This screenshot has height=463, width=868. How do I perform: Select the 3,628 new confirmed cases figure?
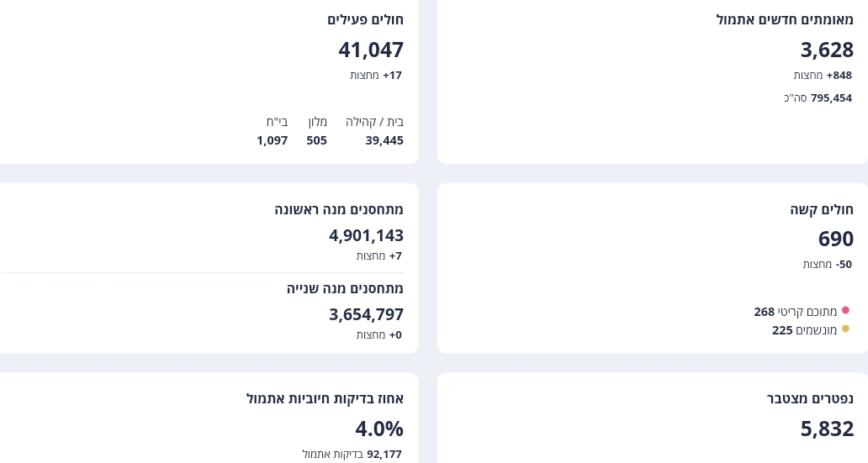point(827,50)
